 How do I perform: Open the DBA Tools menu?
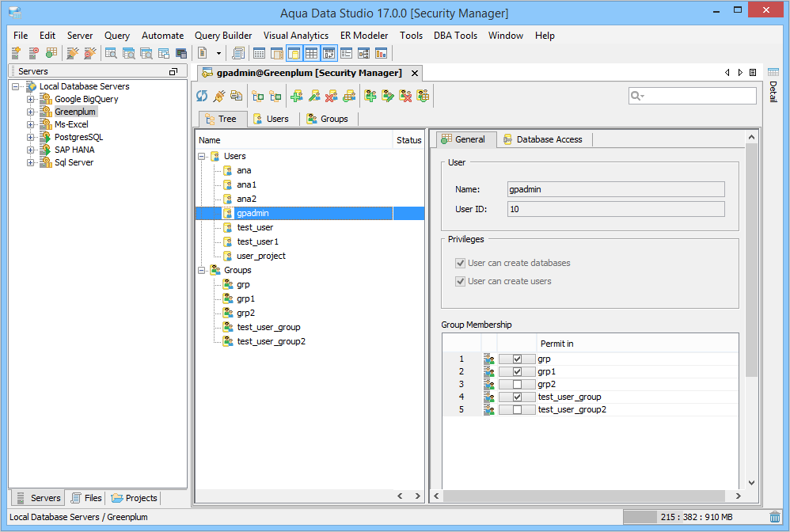(455, 36)
